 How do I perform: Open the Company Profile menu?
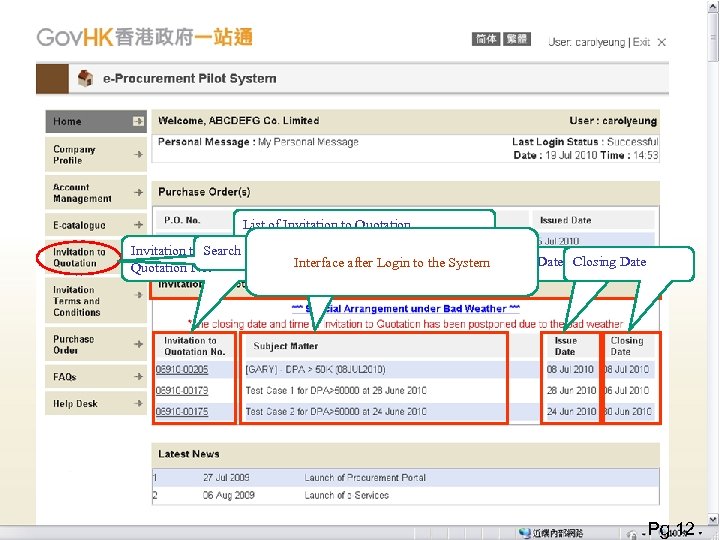(96, 155)
